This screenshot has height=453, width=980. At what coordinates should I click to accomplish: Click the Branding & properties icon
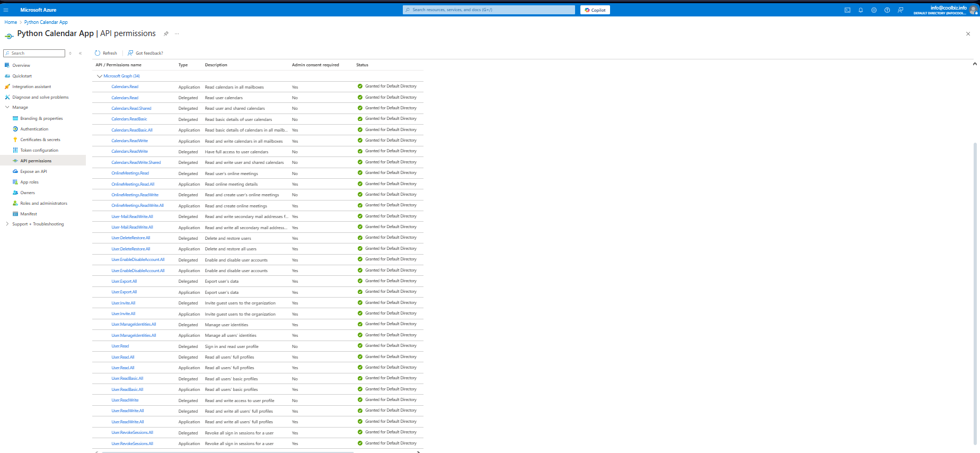click(x=15, y=118)
